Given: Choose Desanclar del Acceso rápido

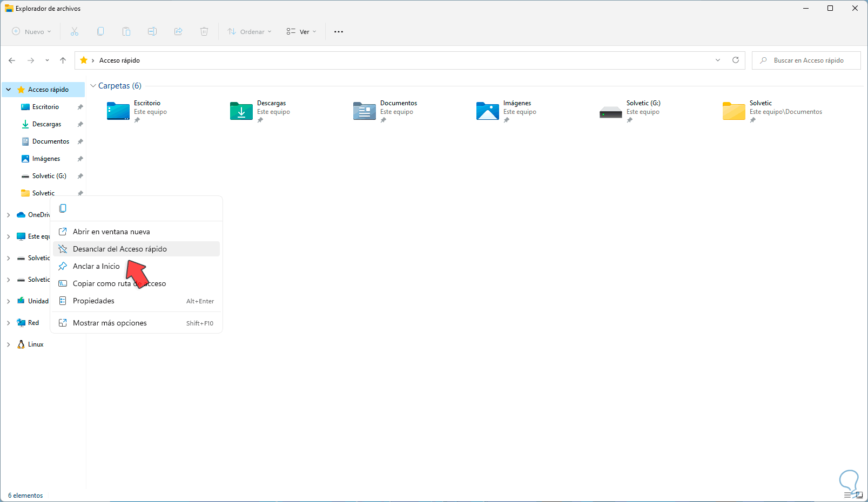Looking at the screenshot, I should click(136, 249).
